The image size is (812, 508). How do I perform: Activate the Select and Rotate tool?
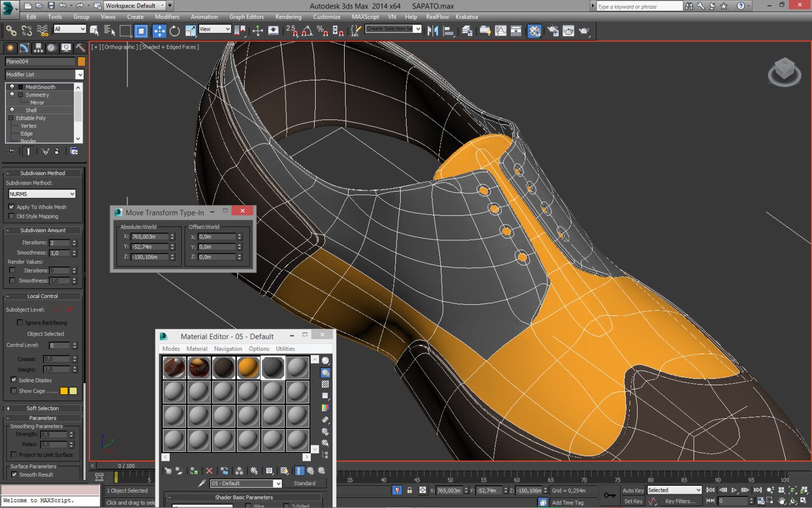(174, 31)
